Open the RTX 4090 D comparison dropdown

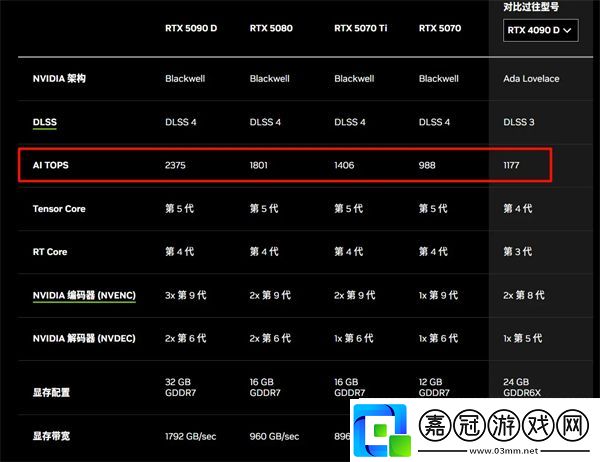540,30
